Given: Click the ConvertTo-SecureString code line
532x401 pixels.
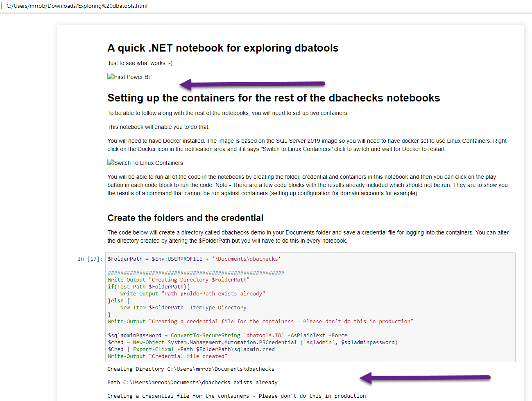Looking at the screenshot, I should tap(227, 336).
